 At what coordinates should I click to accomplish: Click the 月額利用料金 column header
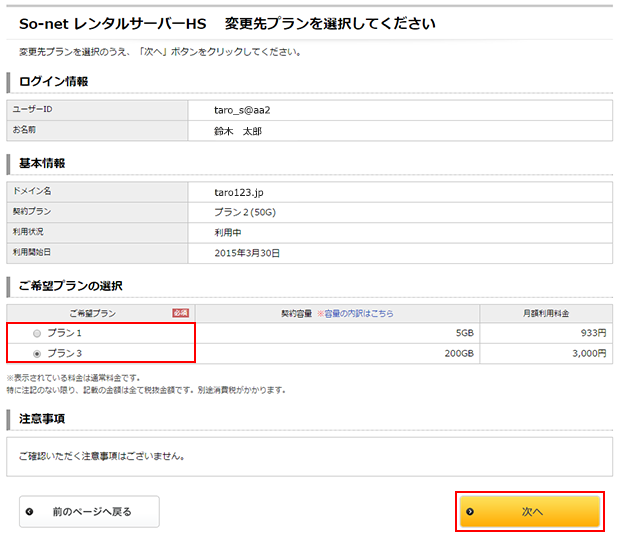point(560,313)
